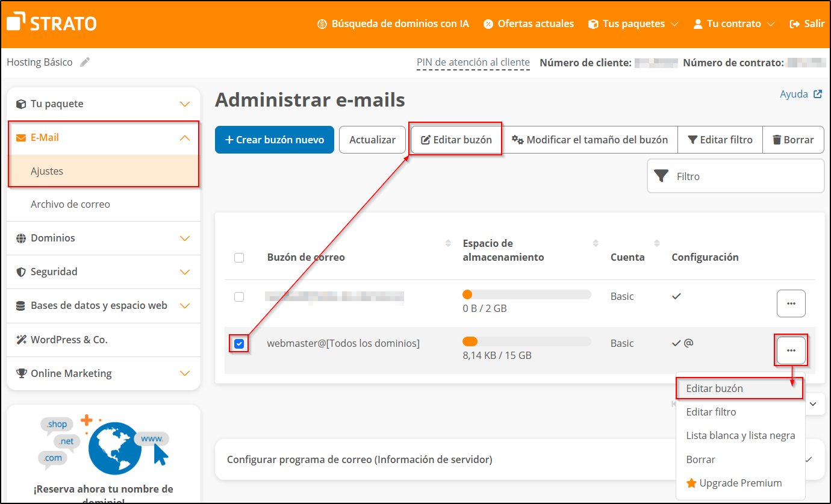
Task: Click the STRATO logo
Action: 51,23
